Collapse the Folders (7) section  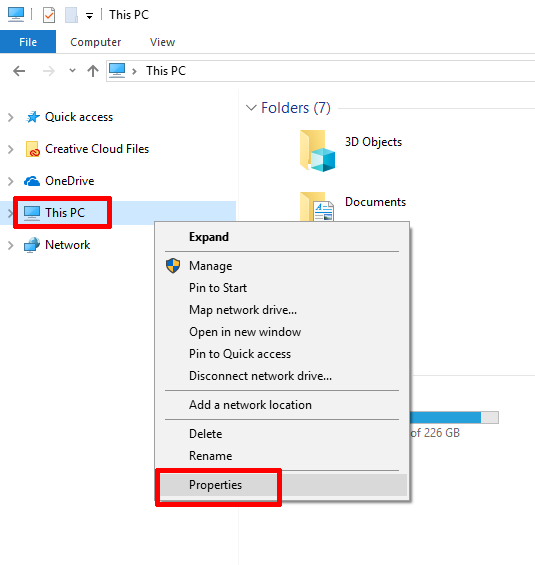click(x=251, y=108)
